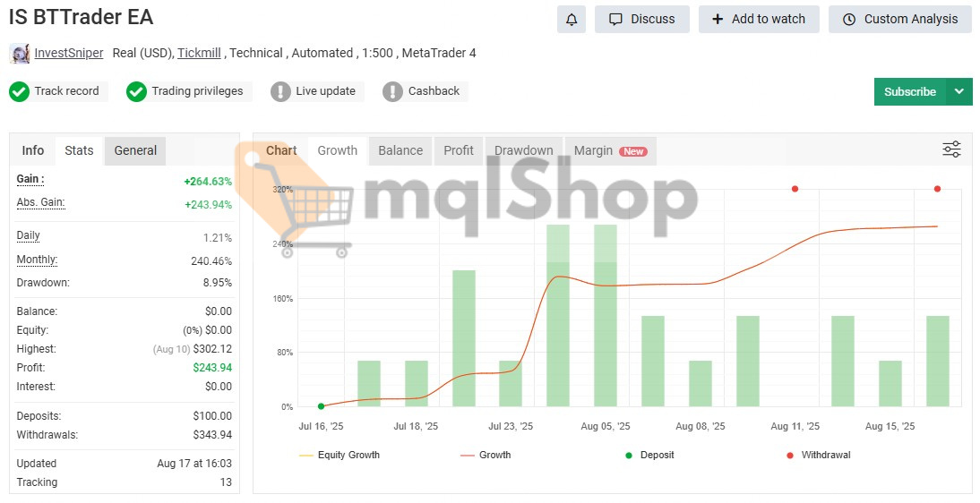Click the +243.94% value
980x503 pixels.
tap(208, 205)
